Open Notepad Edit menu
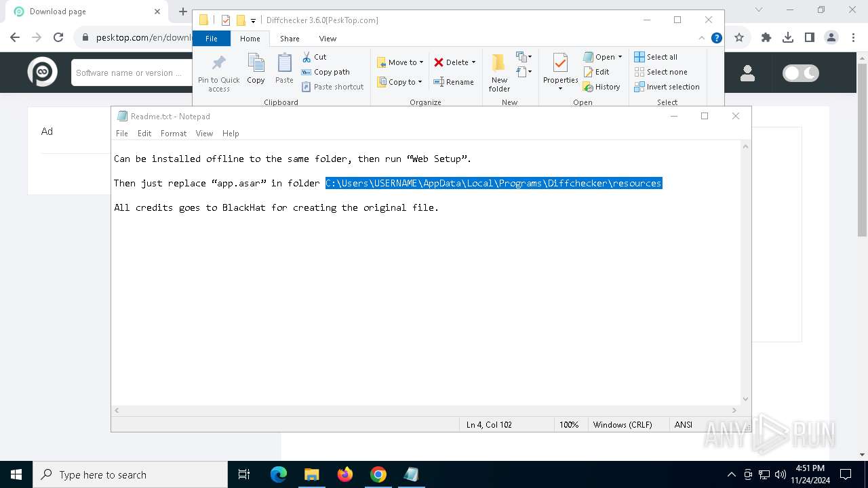 144,134
